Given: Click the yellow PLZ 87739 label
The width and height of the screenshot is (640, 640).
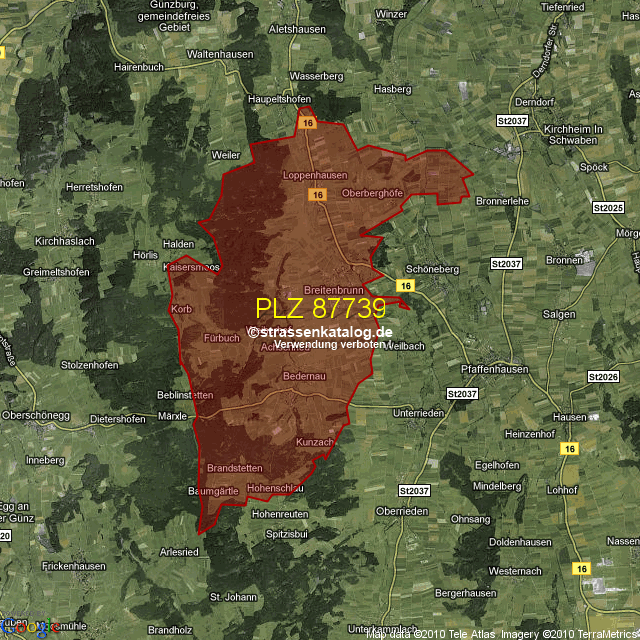Looking at the screenshot, I should tap(320, 308).
